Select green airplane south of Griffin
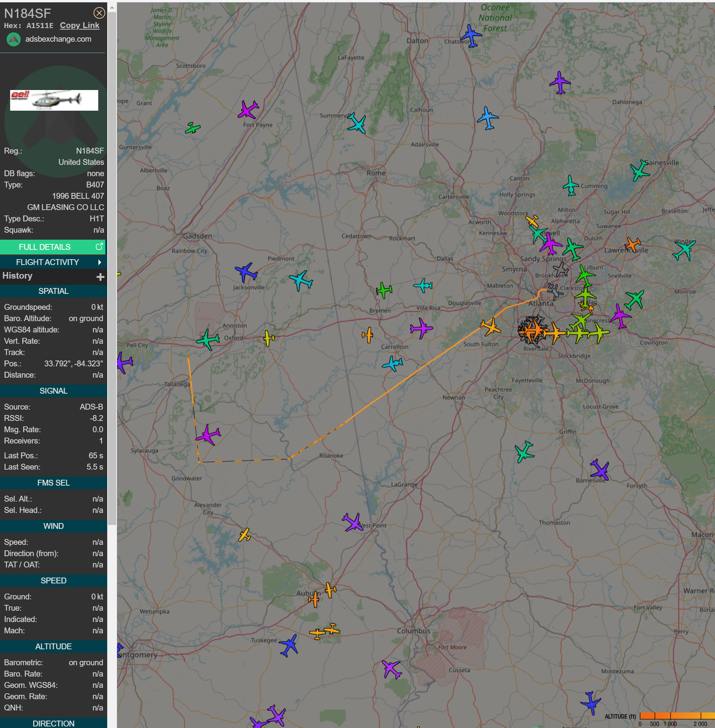The image size is (715, 728). (x=524, y=452)
